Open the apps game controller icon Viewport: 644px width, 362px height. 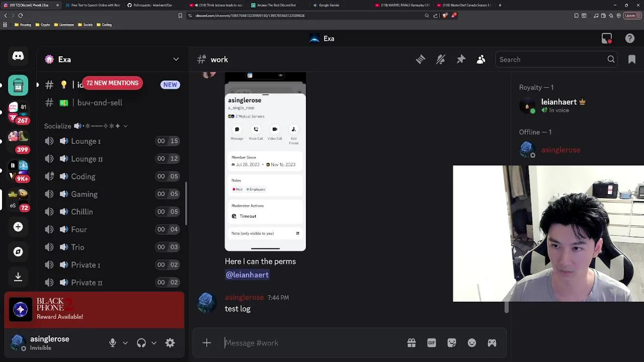coord(492,343)
